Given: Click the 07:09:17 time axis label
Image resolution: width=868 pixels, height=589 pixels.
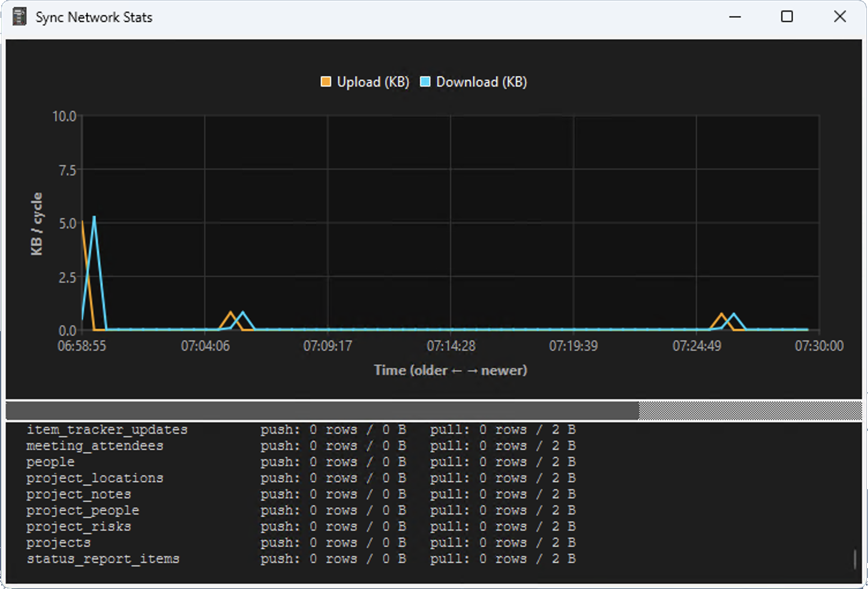Looking at the screenshot, I should coord(328,346).
